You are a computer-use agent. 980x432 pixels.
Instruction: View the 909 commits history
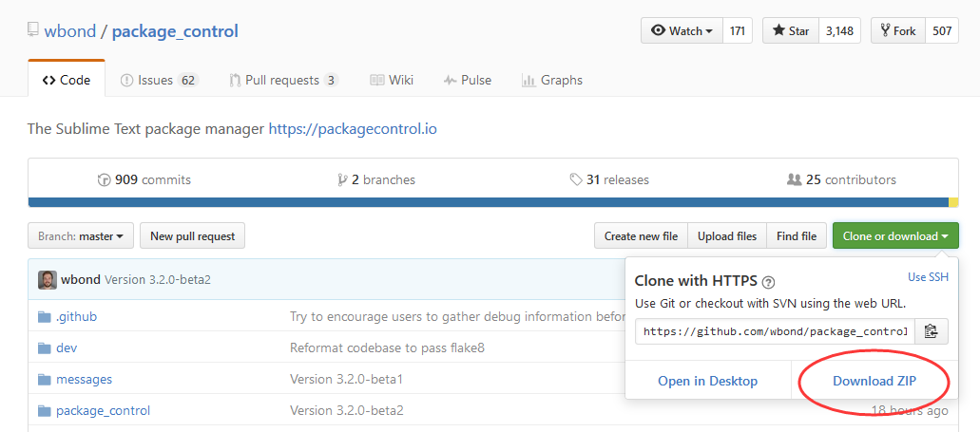pos(144,179)
